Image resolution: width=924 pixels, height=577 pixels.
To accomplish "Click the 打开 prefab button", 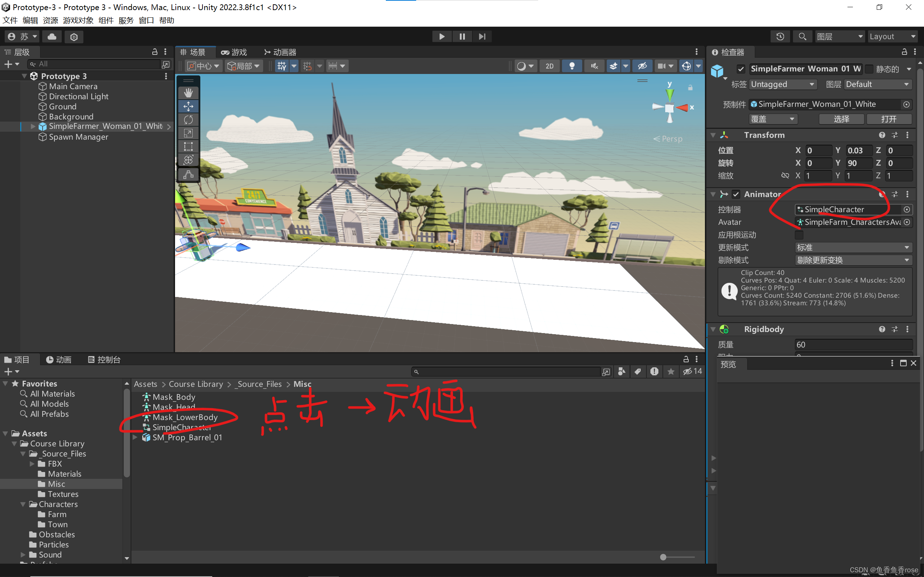I will coord(889,119).
